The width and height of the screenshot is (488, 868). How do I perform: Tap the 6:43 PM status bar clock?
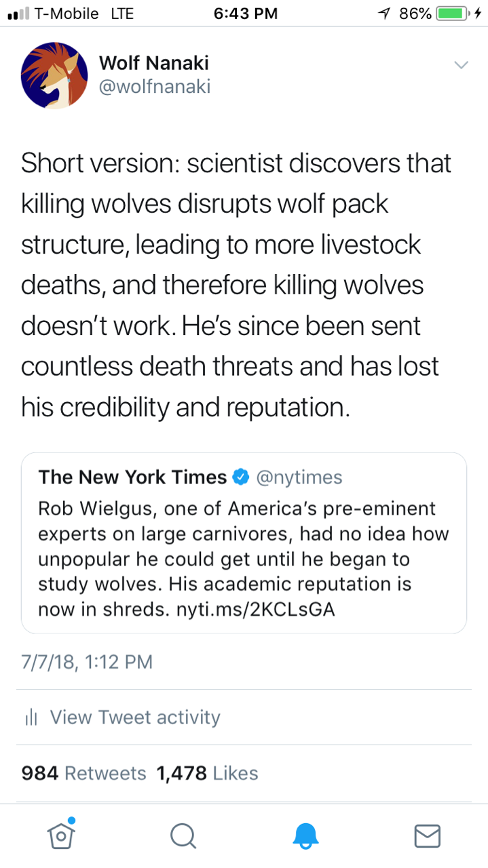(x=245, y=14)
